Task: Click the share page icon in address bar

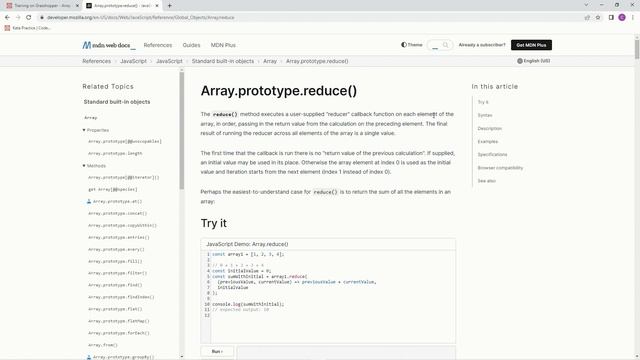Action: (587, 18)
